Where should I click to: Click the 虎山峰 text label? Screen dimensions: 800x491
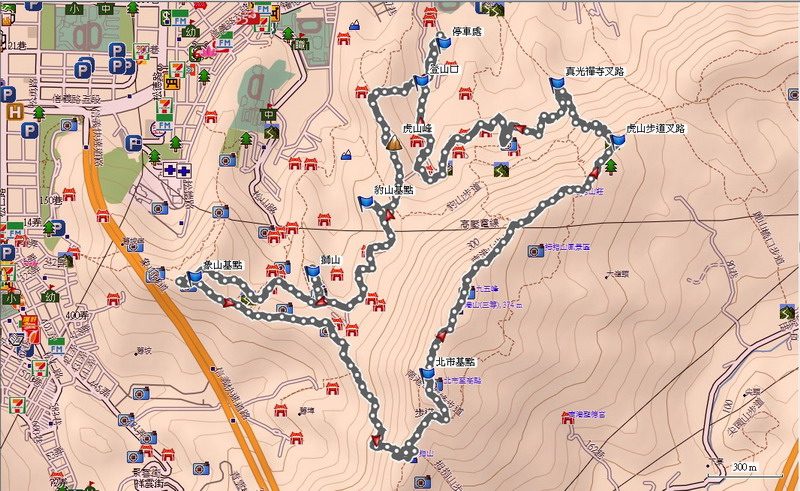[x=416, y=129]
